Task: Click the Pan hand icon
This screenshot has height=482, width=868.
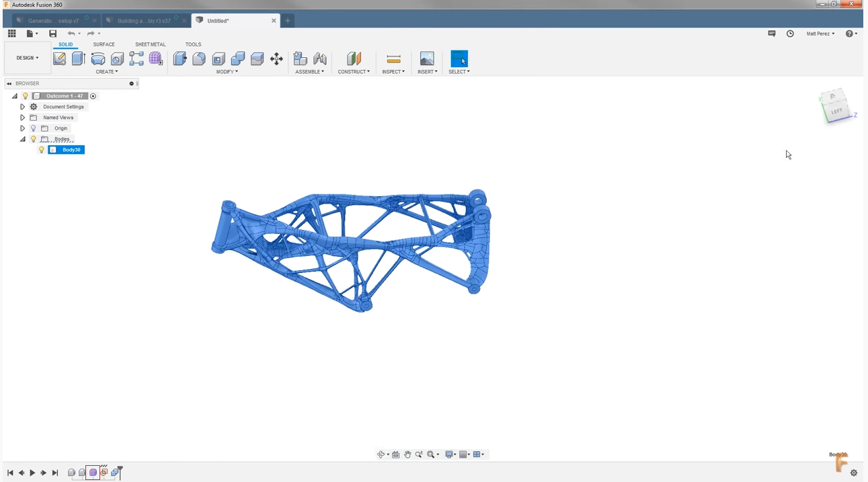Action: [x=407, y=454]
